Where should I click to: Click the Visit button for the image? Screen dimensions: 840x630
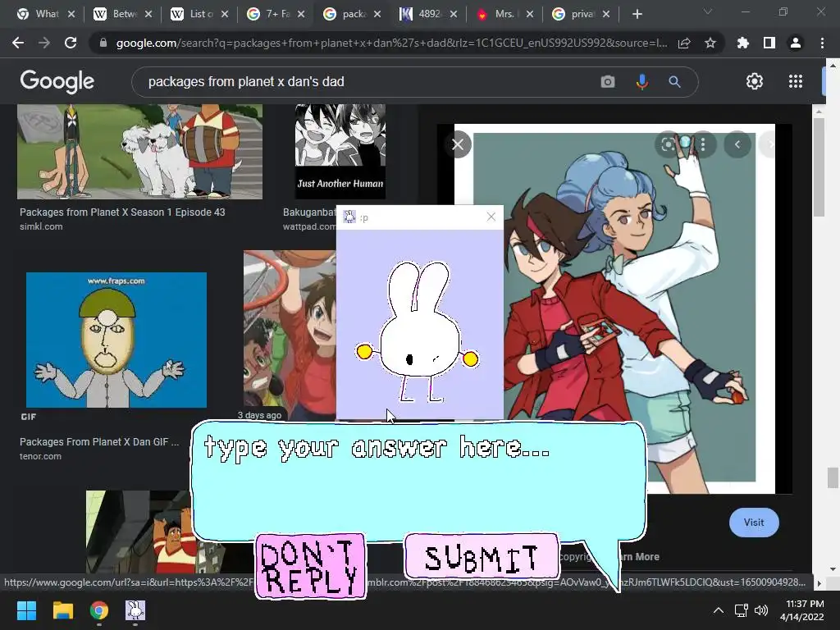[754, 523]
